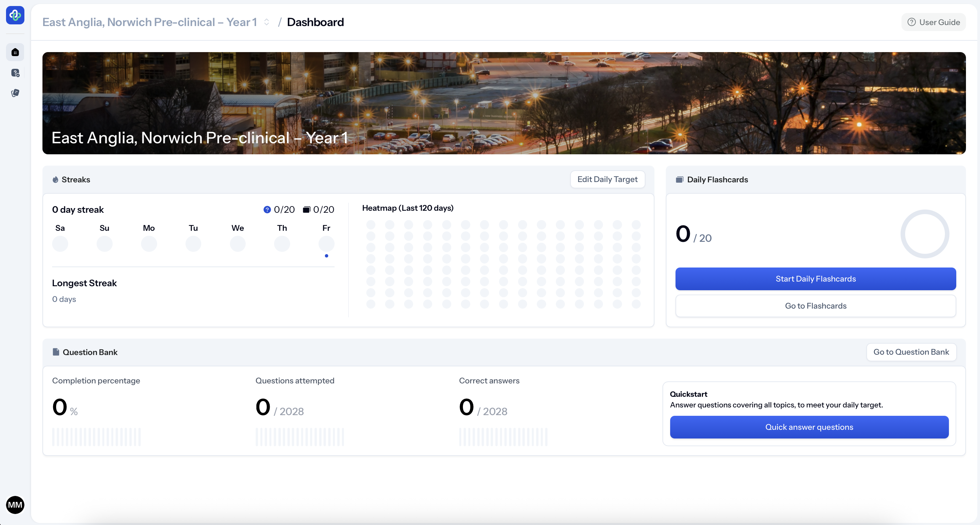Click Quick answer questions button

click(809, 427)
